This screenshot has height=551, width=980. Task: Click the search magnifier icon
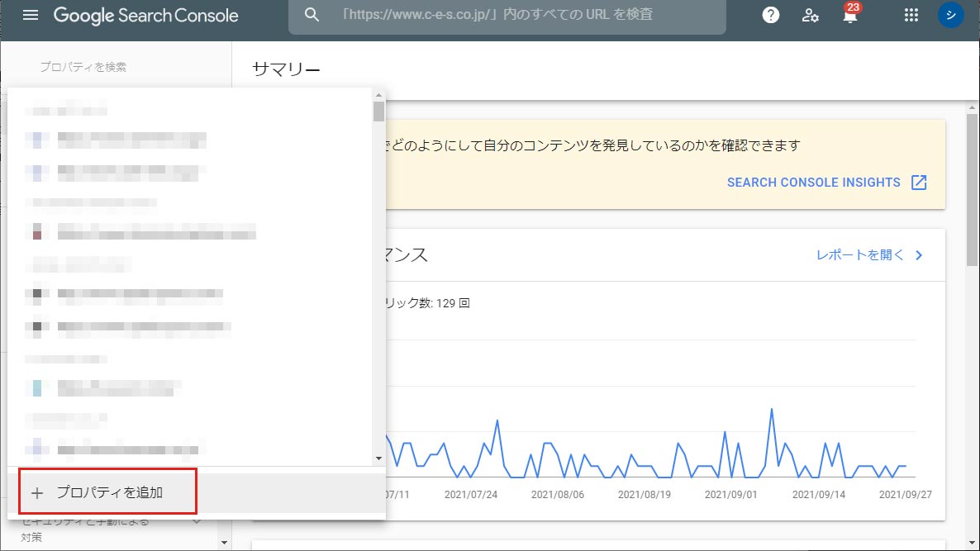pyautogui.click(x=312, y=15)
